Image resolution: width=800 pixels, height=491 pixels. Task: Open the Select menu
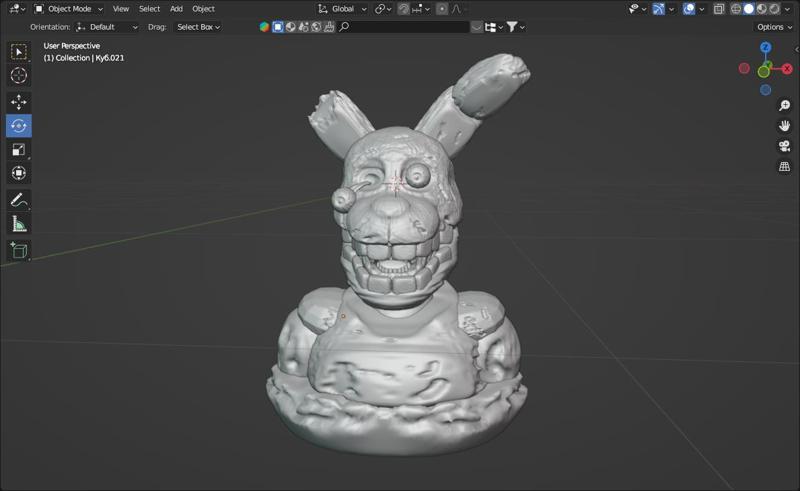point(149,9)
